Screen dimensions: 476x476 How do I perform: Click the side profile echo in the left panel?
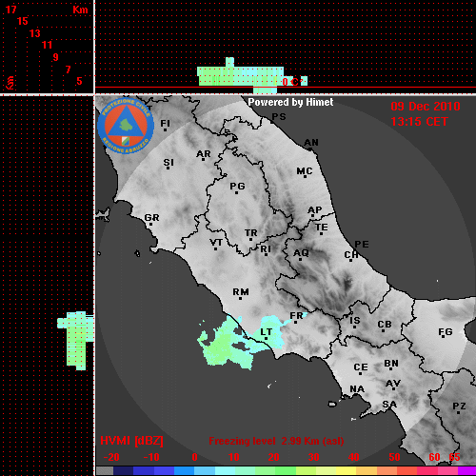coord(76,341)
